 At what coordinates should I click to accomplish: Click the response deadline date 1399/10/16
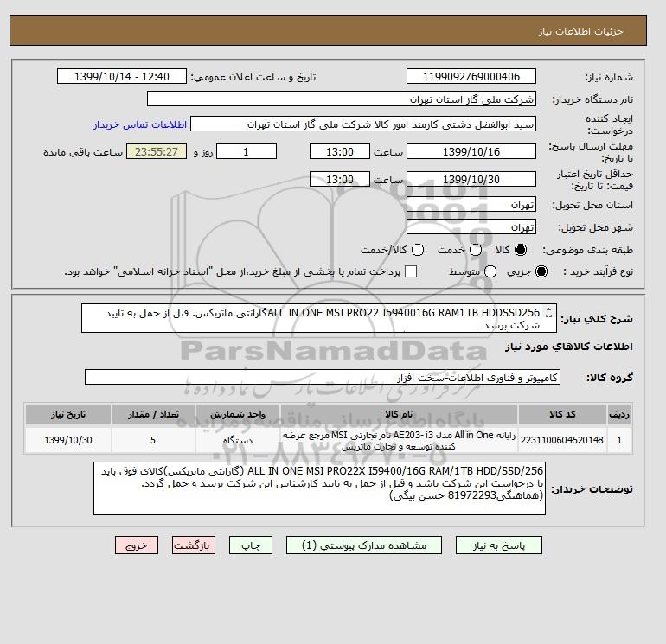471,151
